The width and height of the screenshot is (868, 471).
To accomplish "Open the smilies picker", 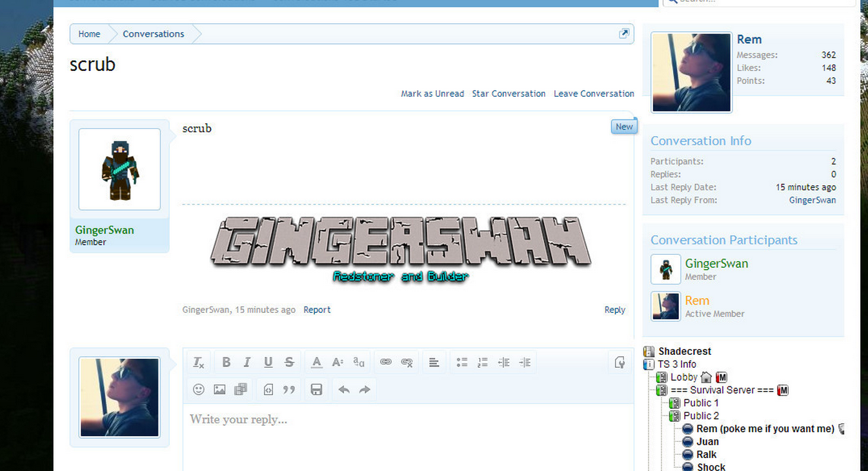I will click(x=199, y=390).
